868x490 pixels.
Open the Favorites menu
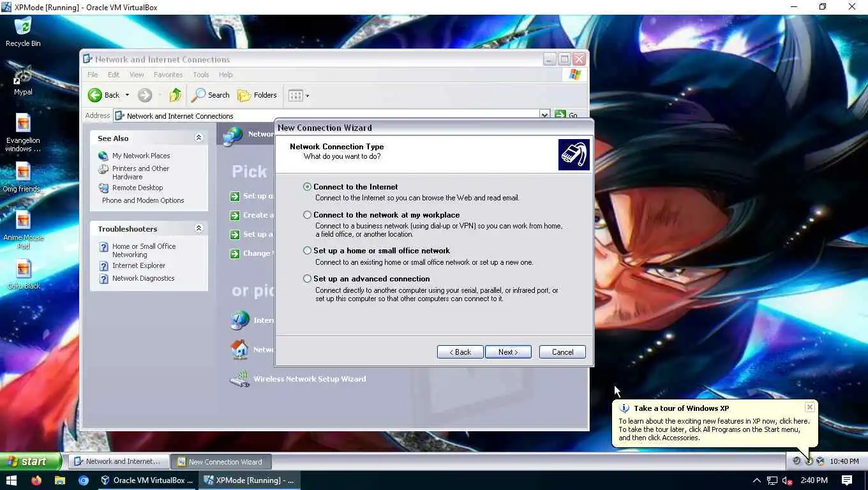[x=168, y=75]
